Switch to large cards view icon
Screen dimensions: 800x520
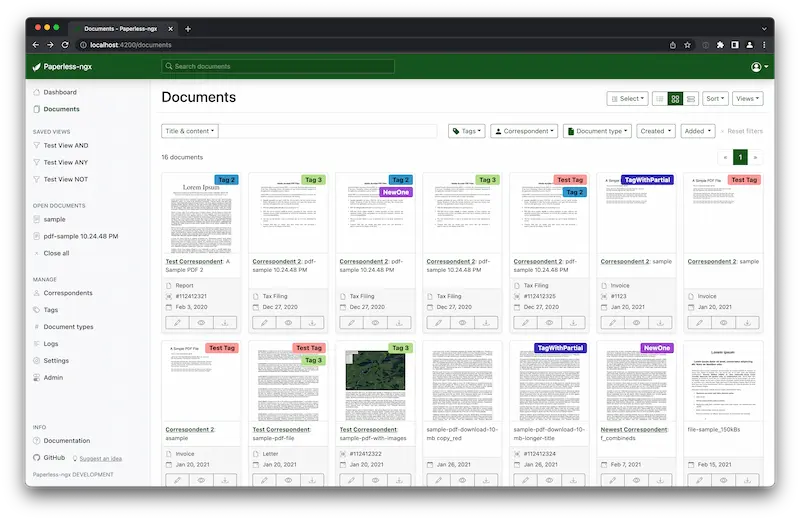691,98
